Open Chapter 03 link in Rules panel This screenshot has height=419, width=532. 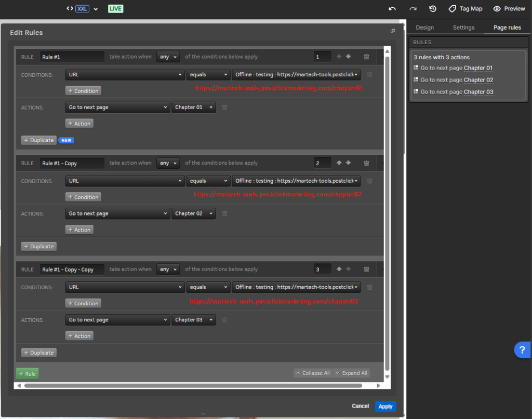[478, 91]
